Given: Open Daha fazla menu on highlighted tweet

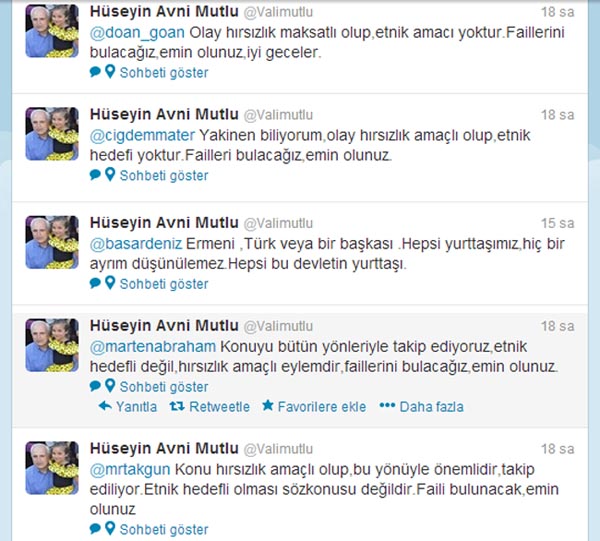Looking at the screenshot, I should (x=432, y=406).
